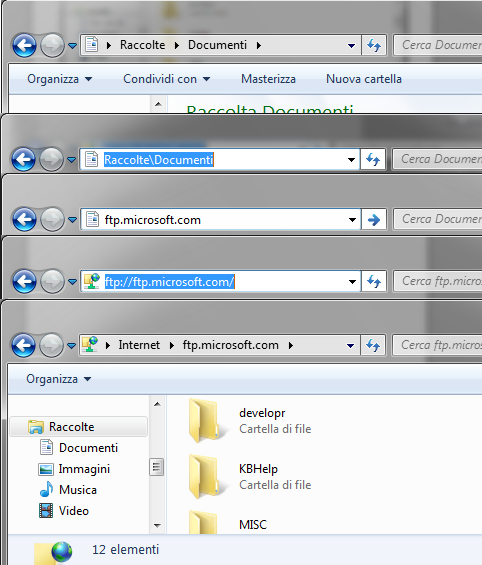Click ftp.microsoft.com breadcrumb in bottom window
The height and width of the screenshot is (565, 482).
(x=231, y=345)
